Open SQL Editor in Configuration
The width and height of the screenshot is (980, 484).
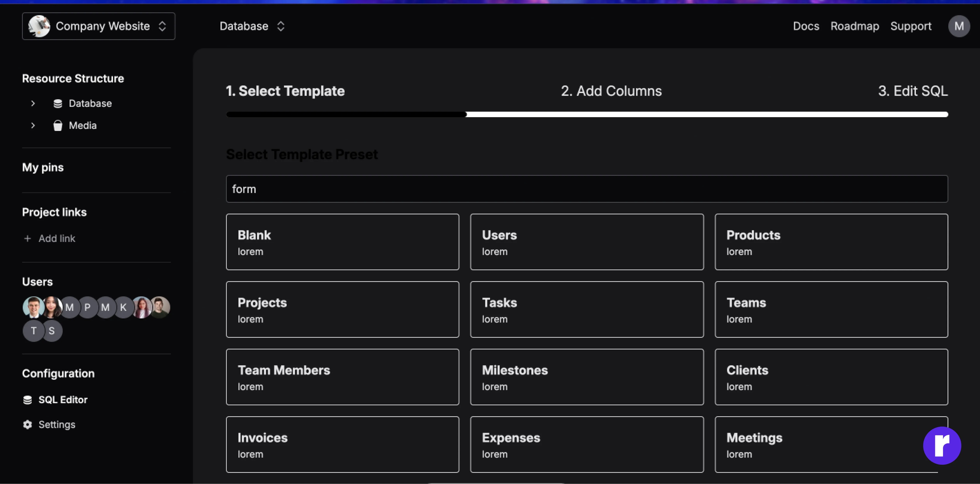point(63,400)
